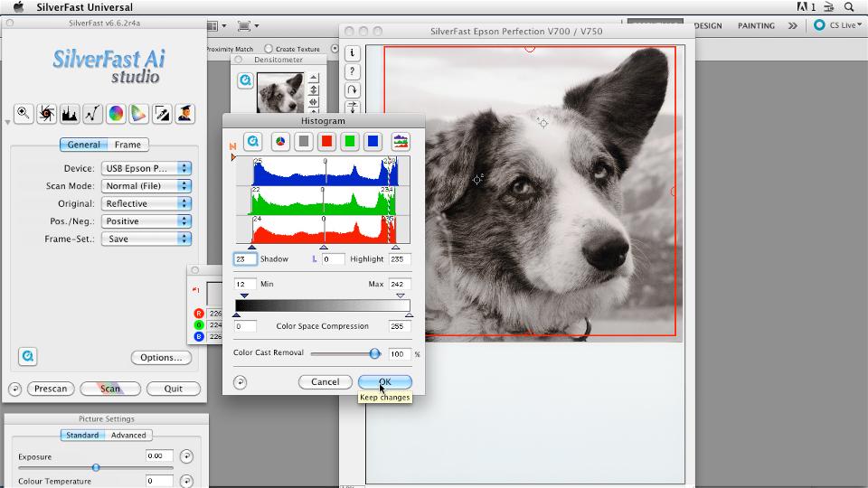Expand the CS Live dropdown
Screen dimensions: 868x488
point(859,25)
